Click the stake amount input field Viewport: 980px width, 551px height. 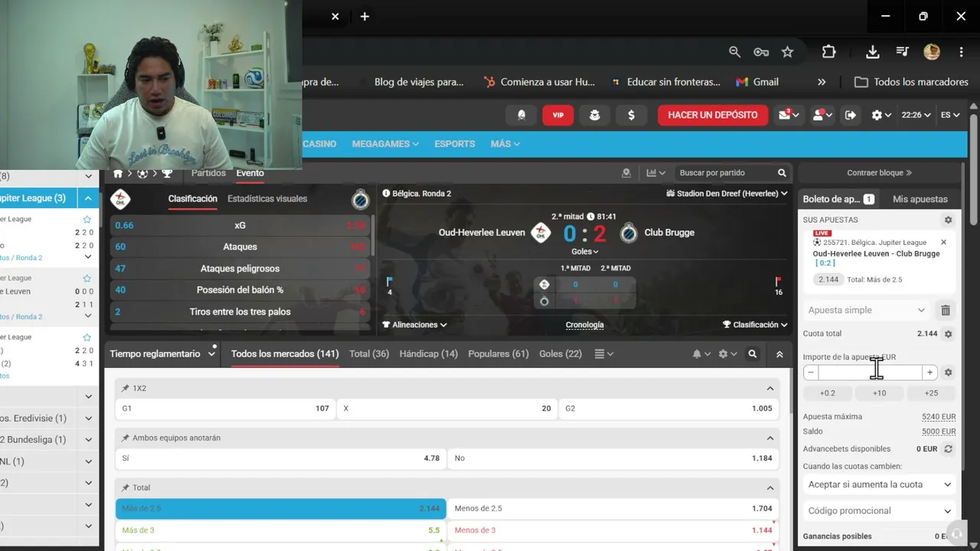click(870, 373)
